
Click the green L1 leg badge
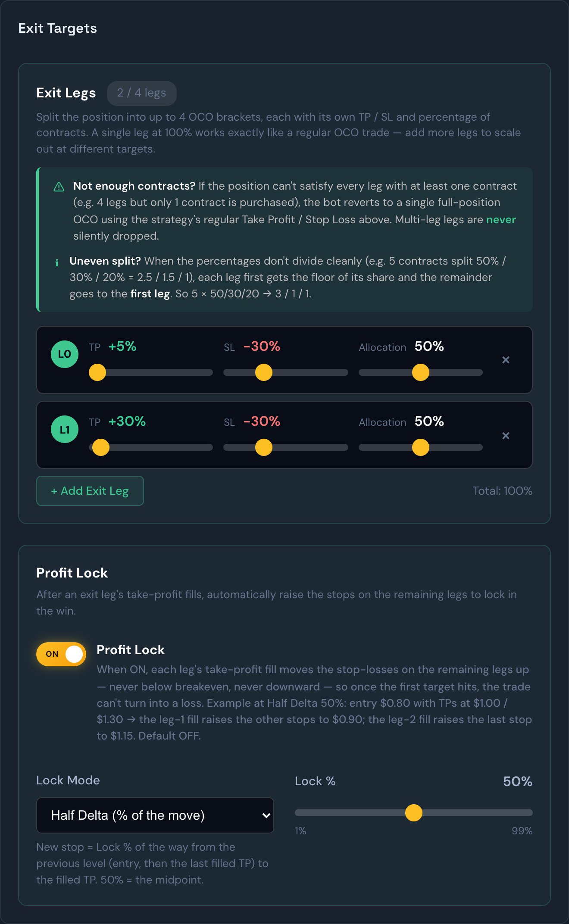(x=65, y=429)
